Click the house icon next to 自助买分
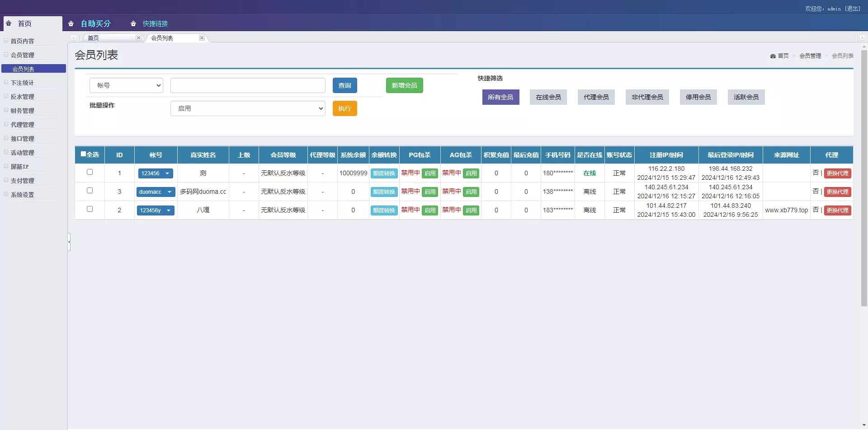 point(71,24)
